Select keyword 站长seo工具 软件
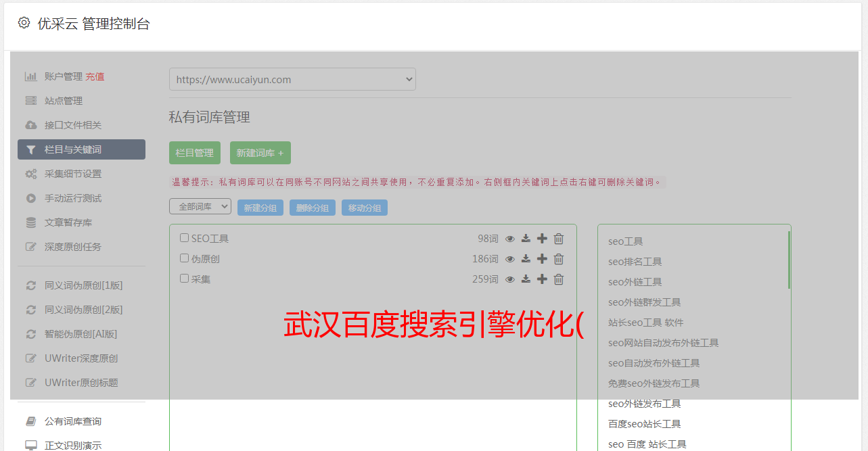 [645, 323]
